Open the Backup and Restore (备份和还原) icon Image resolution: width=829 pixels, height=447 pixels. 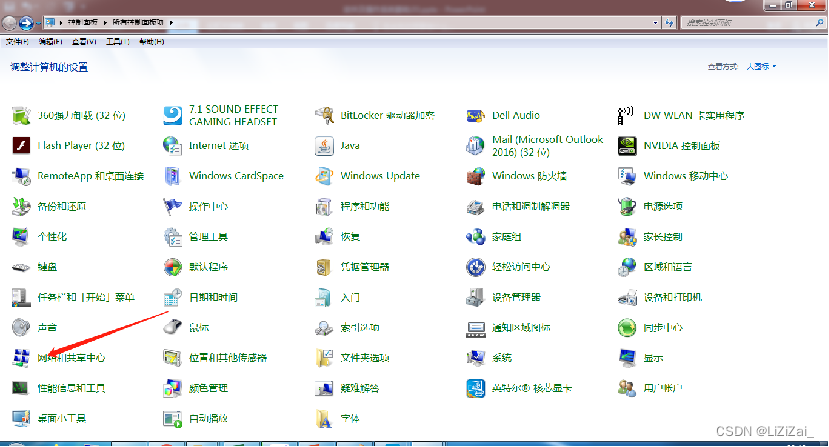click(21, 206)
